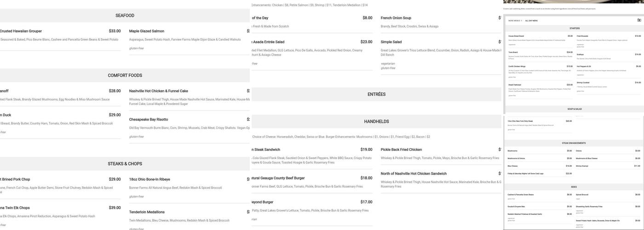Click the Maple Glazed Salmon item title
Image resolution: width=644 pixels, height=230 pixels.
146,31
